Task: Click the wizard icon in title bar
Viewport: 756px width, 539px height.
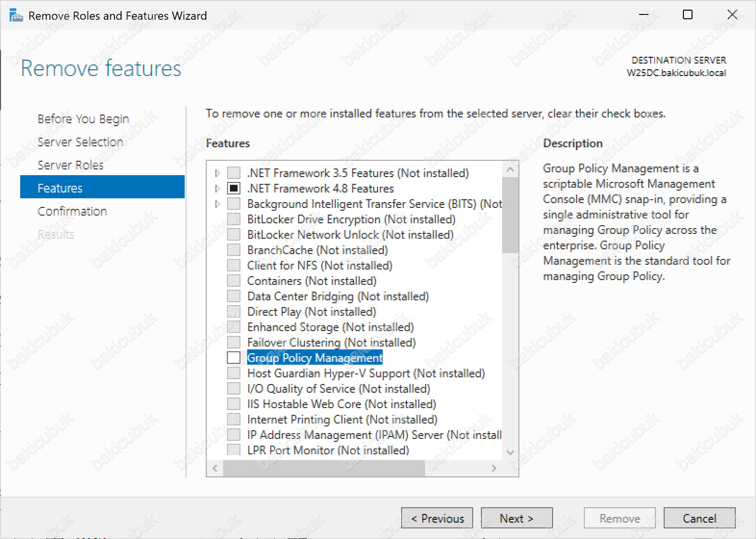Action: click(x=16, y=16)
